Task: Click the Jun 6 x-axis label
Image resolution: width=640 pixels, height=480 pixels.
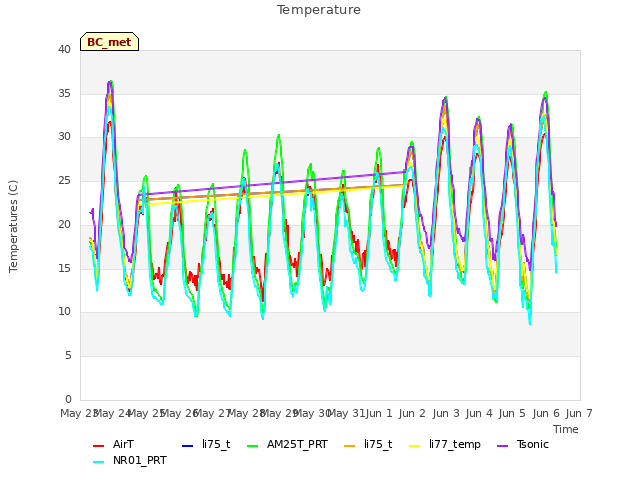Action: pyautogui.click(x=546, y=413)
